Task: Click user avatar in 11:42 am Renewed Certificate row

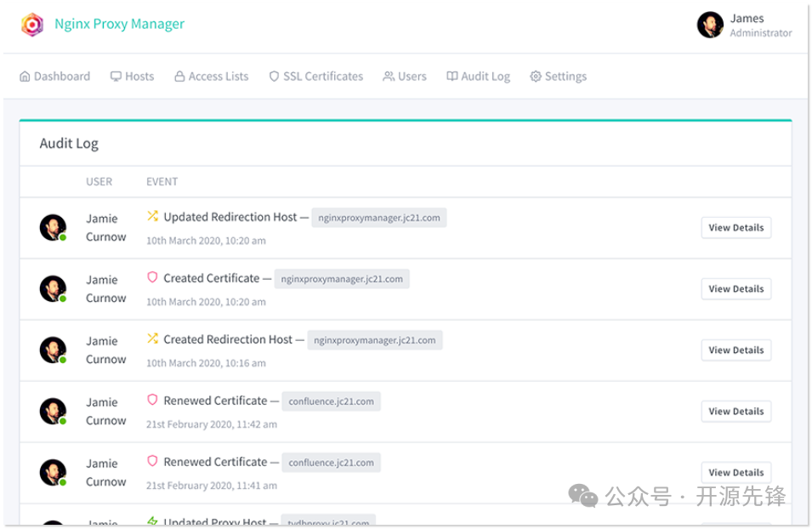Action: 53,411
